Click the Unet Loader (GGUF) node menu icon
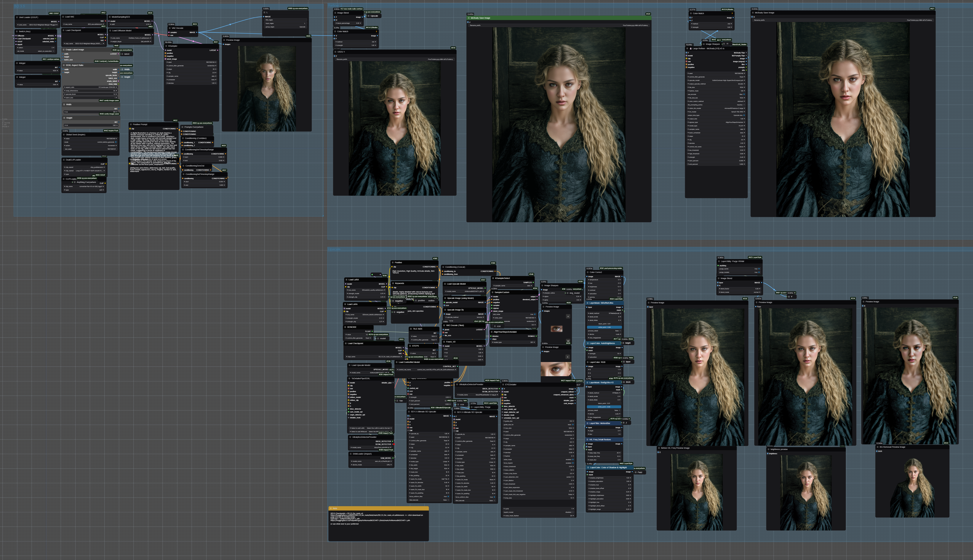The height and width of the screenshot is (560, 973). coord(17,17)
